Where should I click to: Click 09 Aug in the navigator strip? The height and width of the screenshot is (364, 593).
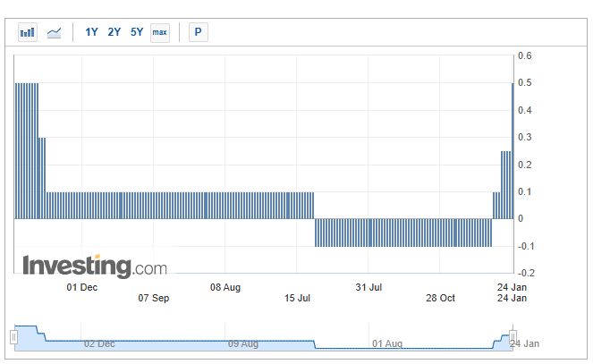243,343
